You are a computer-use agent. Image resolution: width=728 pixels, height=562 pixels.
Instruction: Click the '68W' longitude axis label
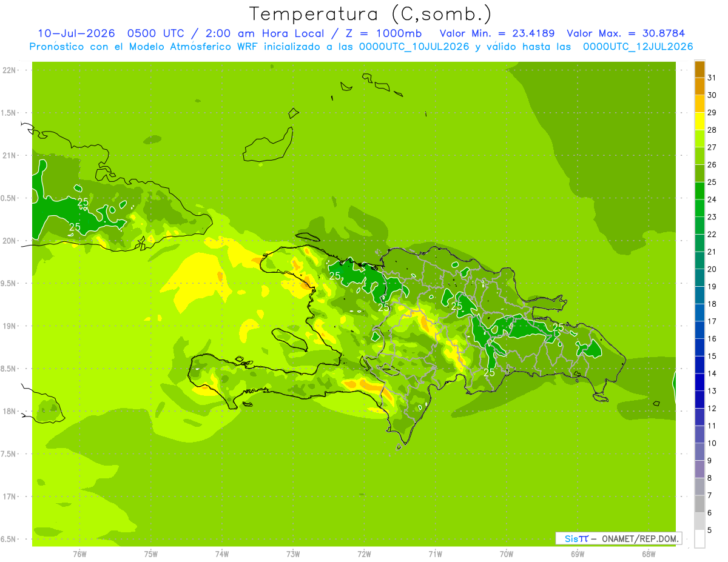click(649, 554)
